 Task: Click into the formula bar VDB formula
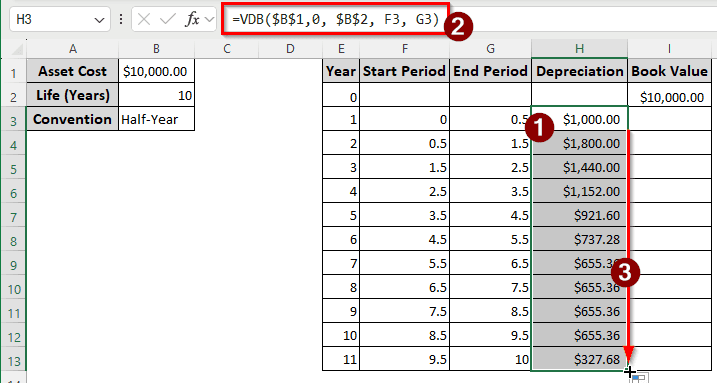[x=336, y=19]
